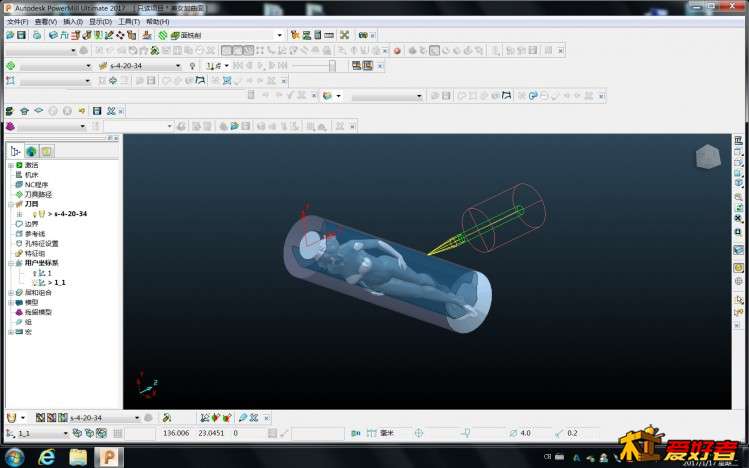Open the 文件(F) menu
This screenshot has width=749, height=468.
point(17,21)
